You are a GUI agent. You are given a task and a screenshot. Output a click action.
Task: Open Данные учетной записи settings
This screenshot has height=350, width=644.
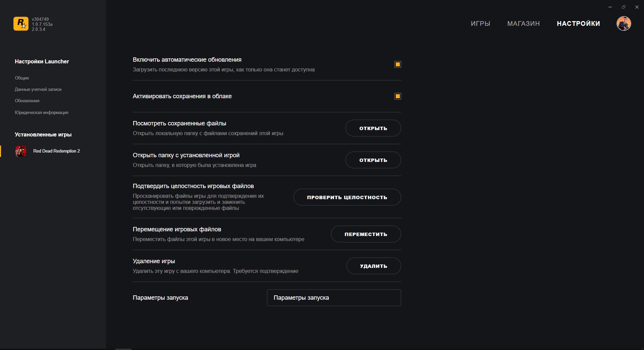[x=38, y=90]
